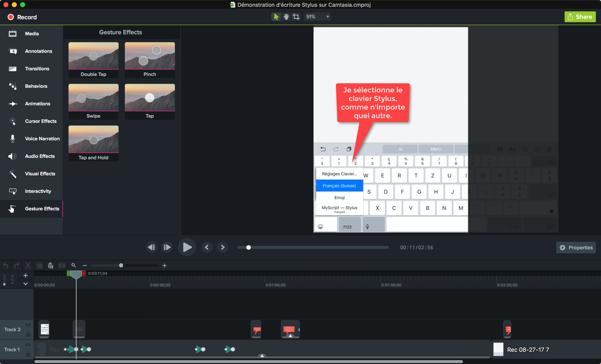Screen dimensions: 601x364
Task: Choose Français (Suisse) in canvas menu
Action: tap(339, 186)
